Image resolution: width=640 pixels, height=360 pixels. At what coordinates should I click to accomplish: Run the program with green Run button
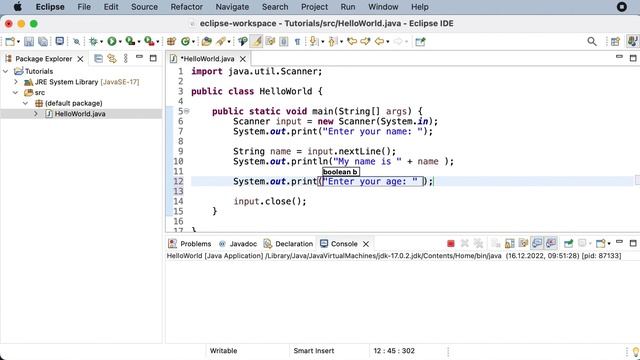pyautogui.click(x=111, y=41)
